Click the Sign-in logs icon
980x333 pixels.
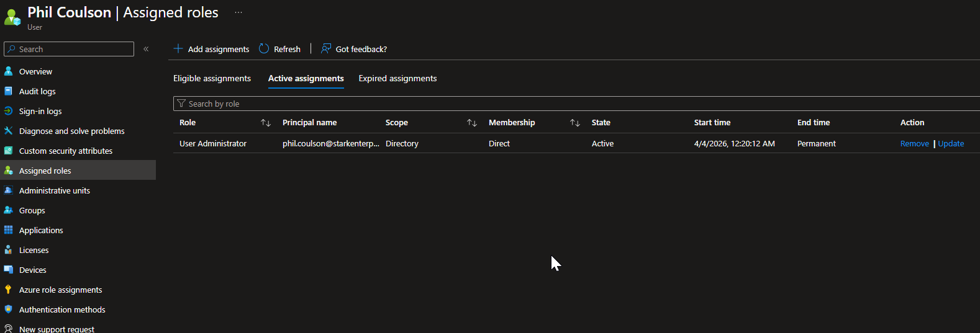pos(8,111)
